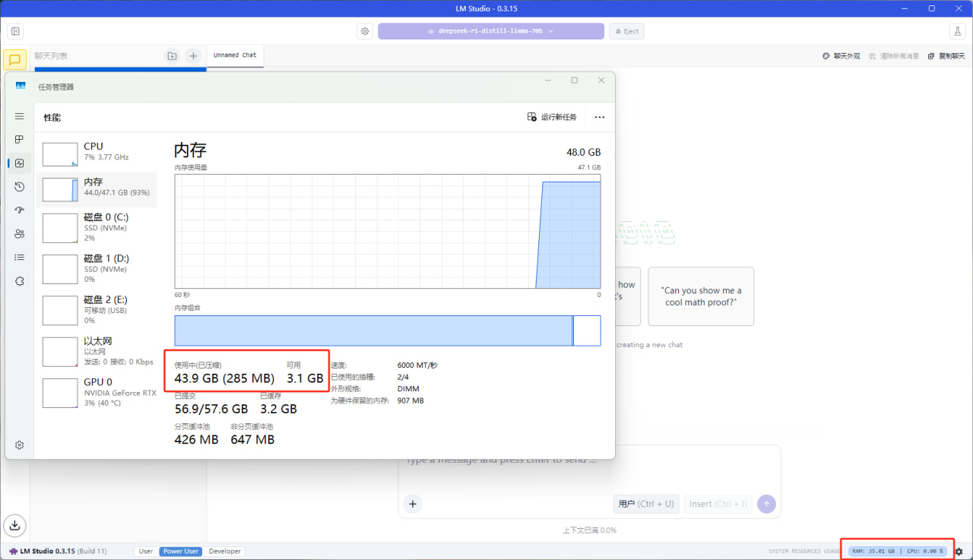
Task: Select Power User mode in status bar
Action: [181, 552]
